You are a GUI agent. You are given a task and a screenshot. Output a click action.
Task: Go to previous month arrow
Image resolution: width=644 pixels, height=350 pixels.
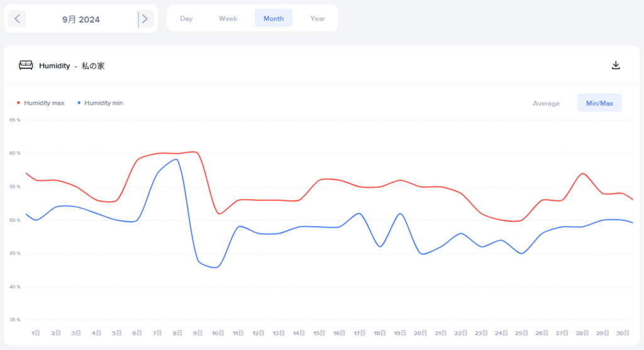pos(17,19)
